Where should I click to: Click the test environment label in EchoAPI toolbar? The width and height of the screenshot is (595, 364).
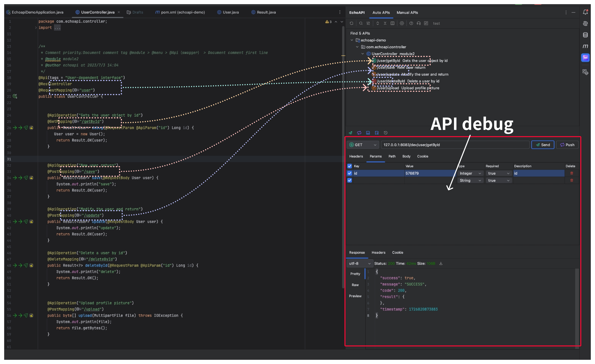coord(436,23)
